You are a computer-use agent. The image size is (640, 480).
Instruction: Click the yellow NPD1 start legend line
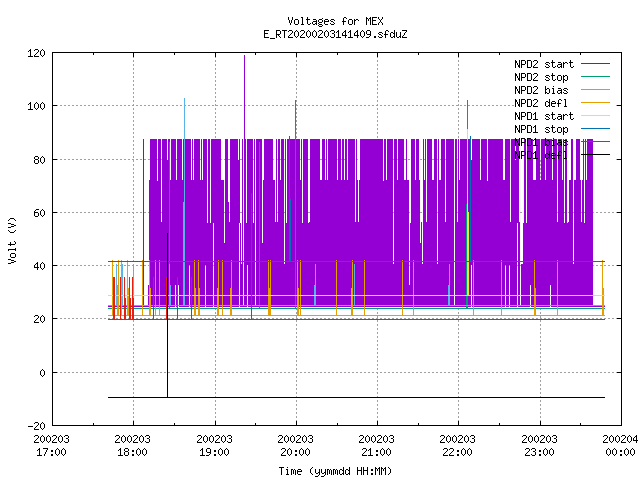[x=596, y=116]
